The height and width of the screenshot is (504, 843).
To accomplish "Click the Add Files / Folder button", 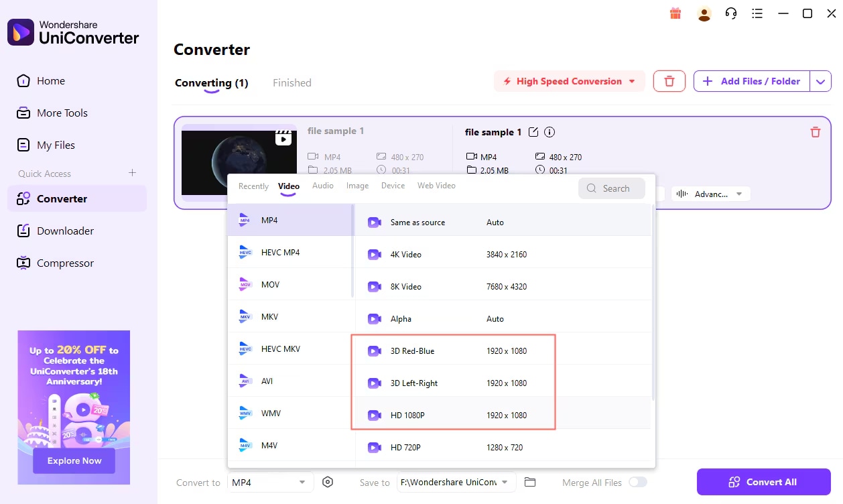I will [753, 81].
